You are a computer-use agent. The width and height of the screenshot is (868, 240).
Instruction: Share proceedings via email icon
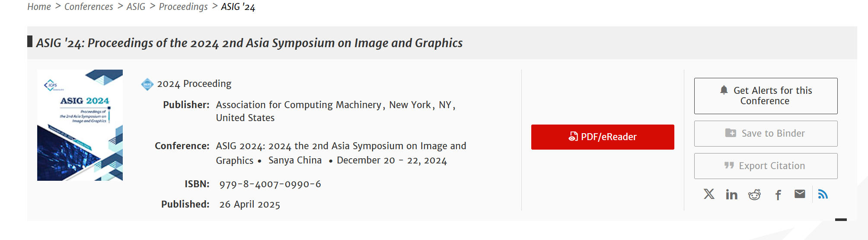pyautogui.click(x=800, y=194)
